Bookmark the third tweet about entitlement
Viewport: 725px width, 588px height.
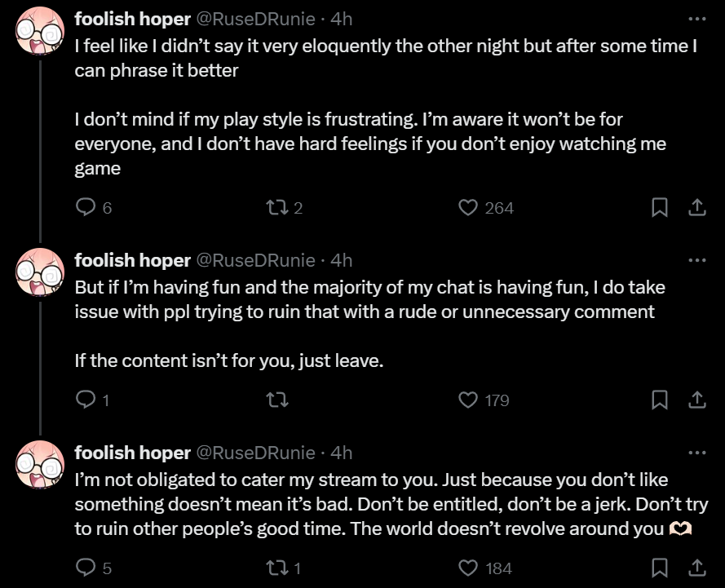660,568
